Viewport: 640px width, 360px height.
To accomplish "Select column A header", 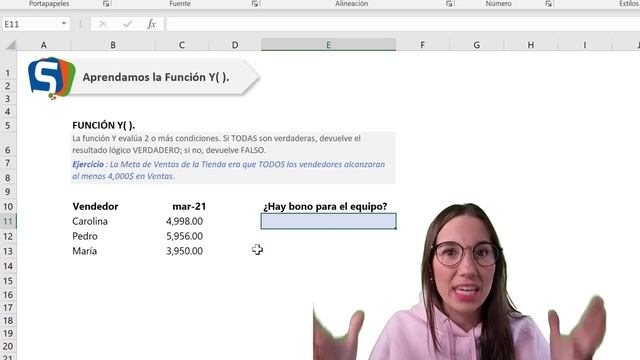I will click(44, 45).
